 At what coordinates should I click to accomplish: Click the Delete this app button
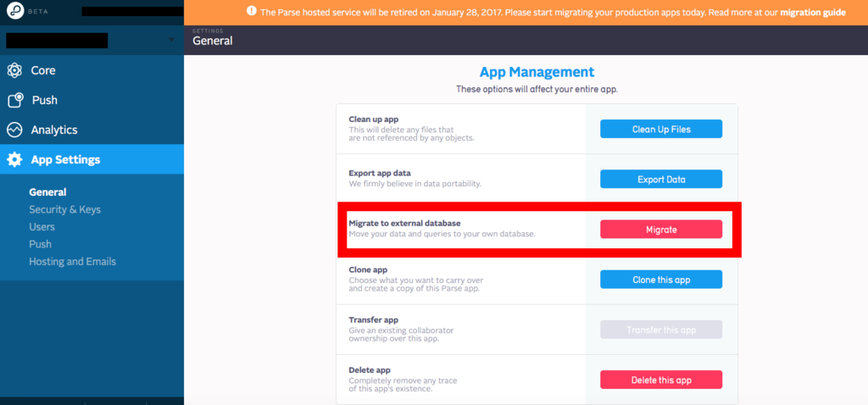[x=661, y=380]
